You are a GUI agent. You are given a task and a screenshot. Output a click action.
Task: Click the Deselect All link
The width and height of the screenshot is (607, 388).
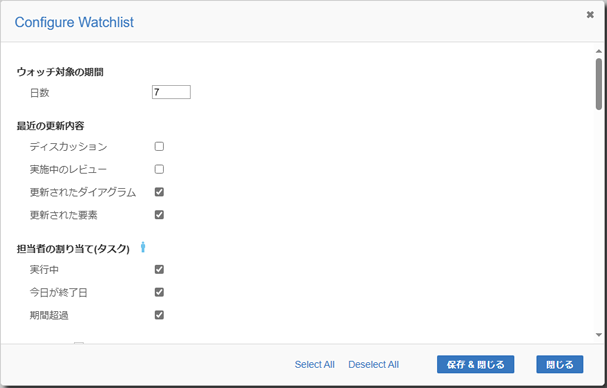click(374, 364)
